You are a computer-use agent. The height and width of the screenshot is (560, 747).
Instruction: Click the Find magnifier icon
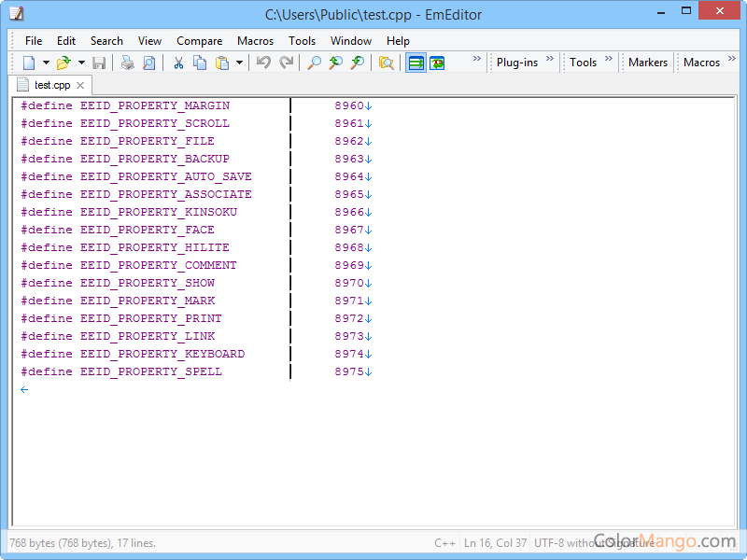[315, 63]
